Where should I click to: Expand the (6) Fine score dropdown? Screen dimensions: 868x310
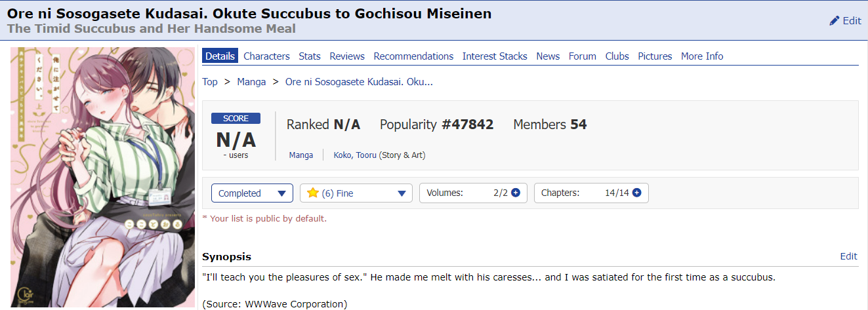click(356, 193)
